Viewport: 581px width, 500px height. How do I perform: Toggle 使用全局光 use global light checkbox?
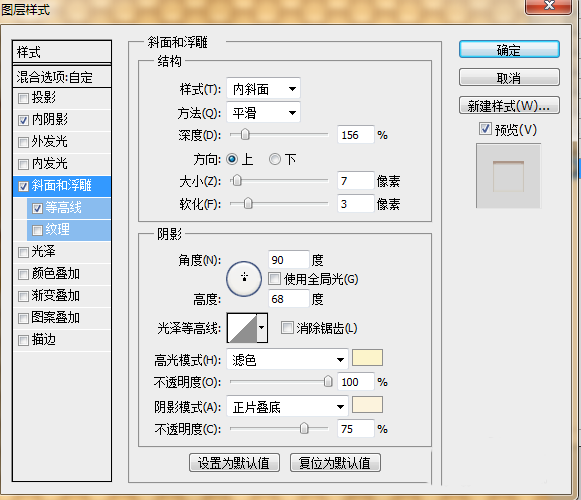[x=275, y=279]
